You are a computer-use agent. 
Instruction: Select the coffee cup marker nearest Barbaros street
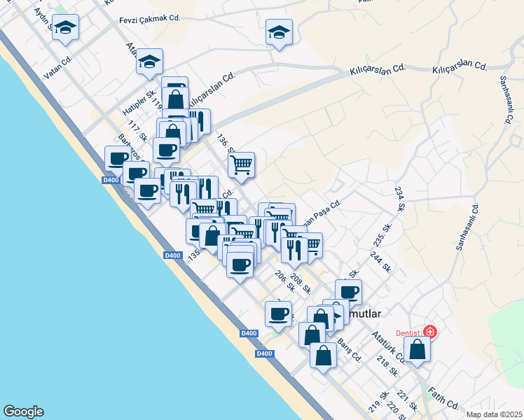pyautogui.click(x=118, y=159)
